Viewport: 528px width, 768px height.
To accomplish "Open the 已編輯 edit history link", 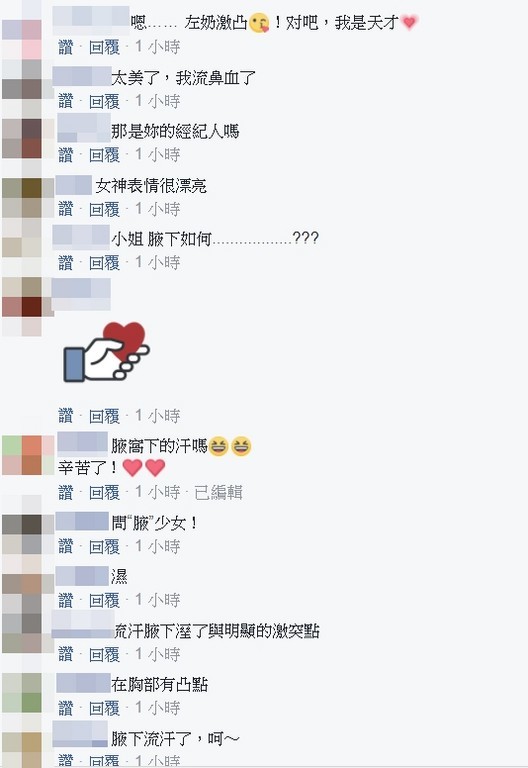I will [218, 492].
